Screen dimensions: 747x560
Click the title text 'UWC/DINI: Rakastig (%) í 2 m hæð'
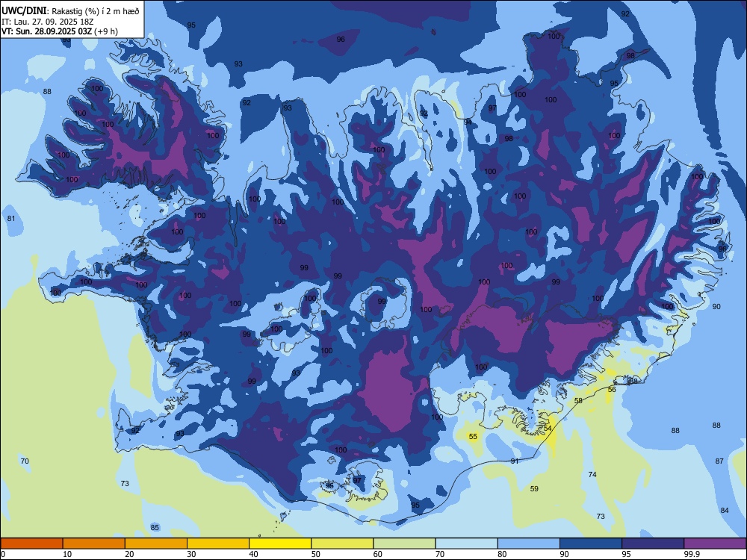pyautogui.click(x=70, y=11)
